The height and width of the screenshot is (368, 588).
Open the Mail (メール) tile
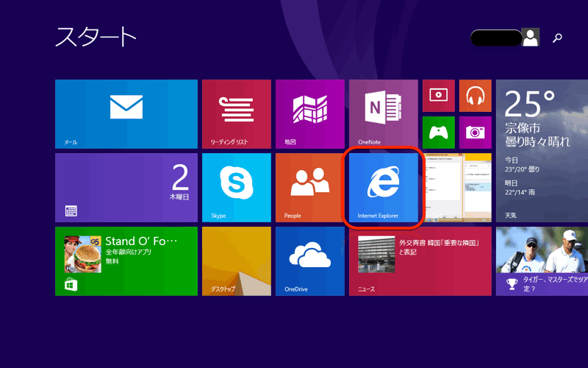[x=126, y=114]
